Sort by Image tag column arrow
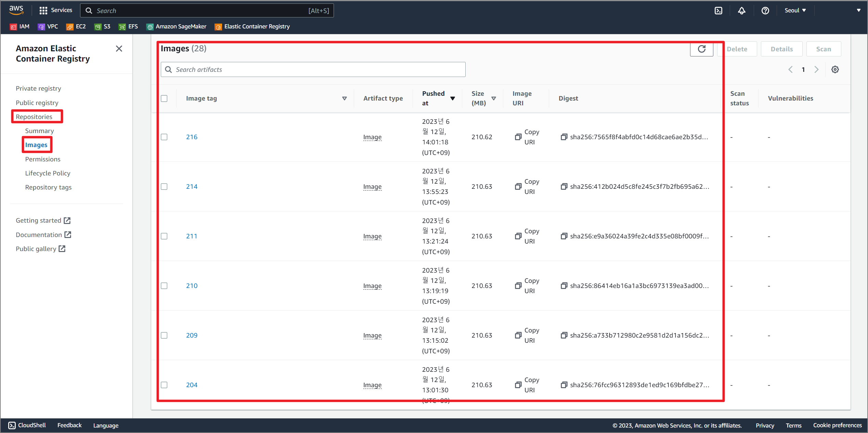The image size is (868, 433). (344, 99)
